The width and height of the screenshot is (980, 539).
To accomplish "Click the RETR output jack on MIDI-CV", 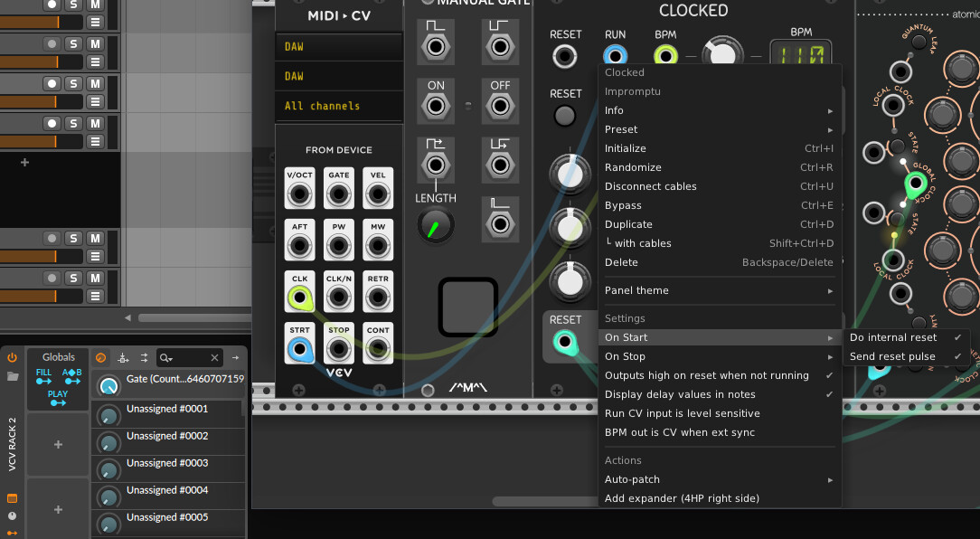I will [378, 298].
